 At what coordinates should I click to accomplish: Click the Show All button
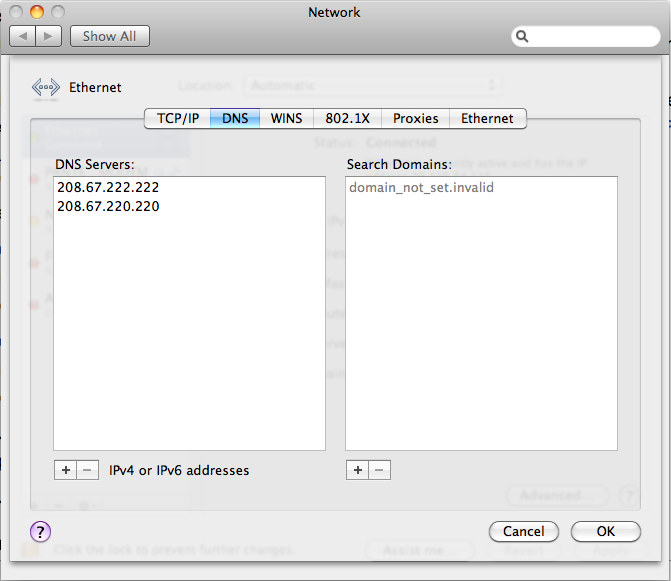(x=110, y=36)
